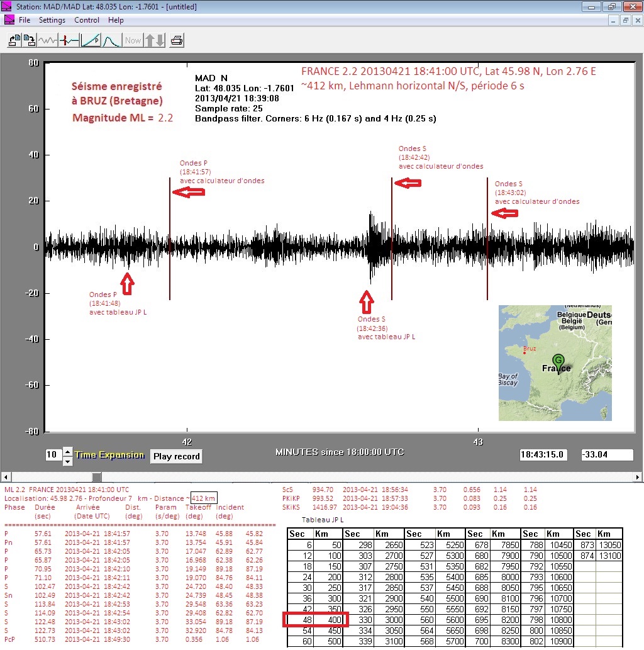Click the France epicenter map thumbnail

[555, 362]
